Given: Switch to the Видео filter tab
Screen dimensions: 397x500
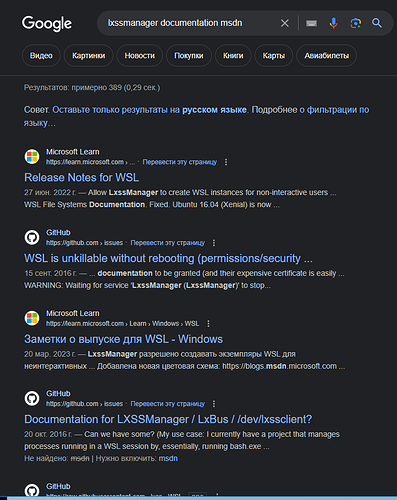Looking at the screenshot, I should coord(41,56).
